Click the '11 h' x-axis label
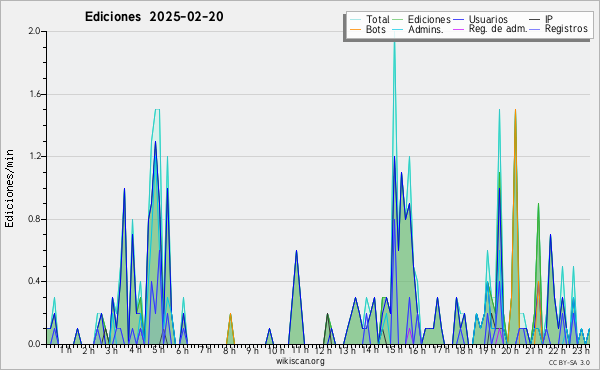 coord(300,350)
